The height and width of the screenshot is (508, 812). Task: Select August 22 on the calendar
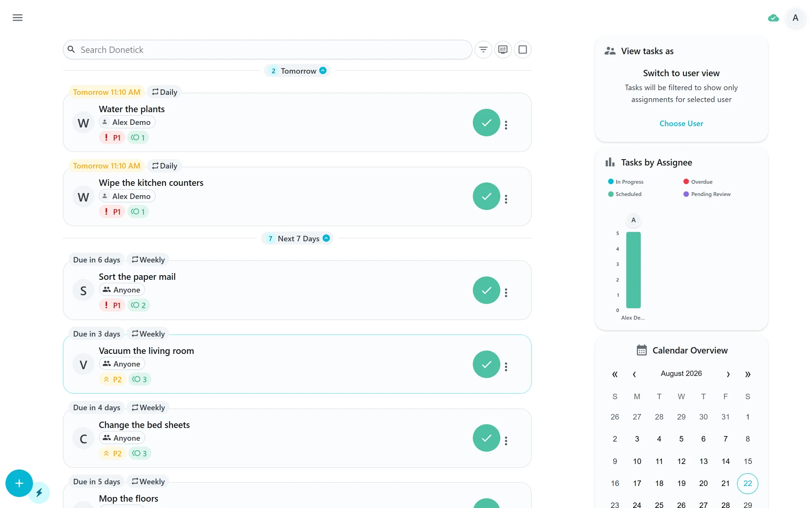(747, 483)
